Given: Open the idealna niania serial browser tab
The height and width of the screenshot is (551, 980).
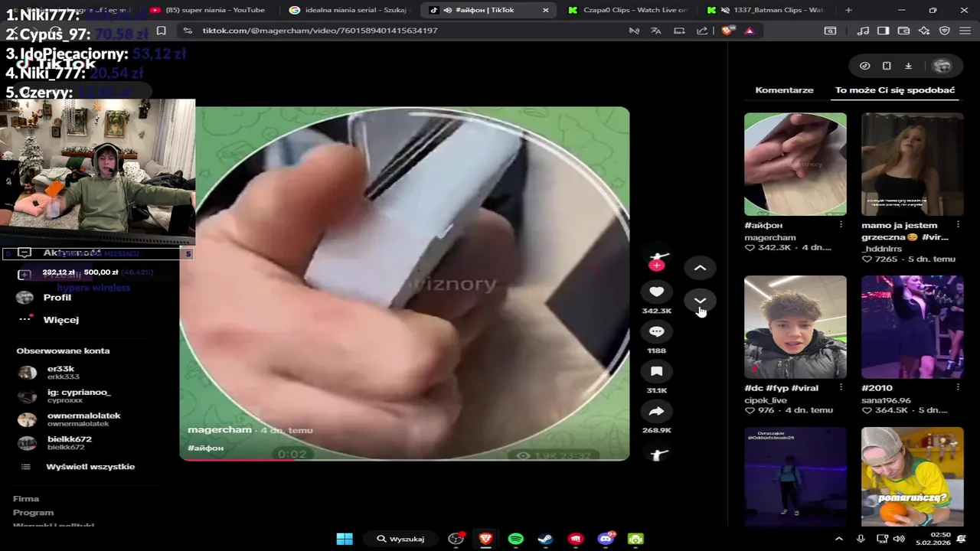Looking at the screenshot, I should (348, 10).
